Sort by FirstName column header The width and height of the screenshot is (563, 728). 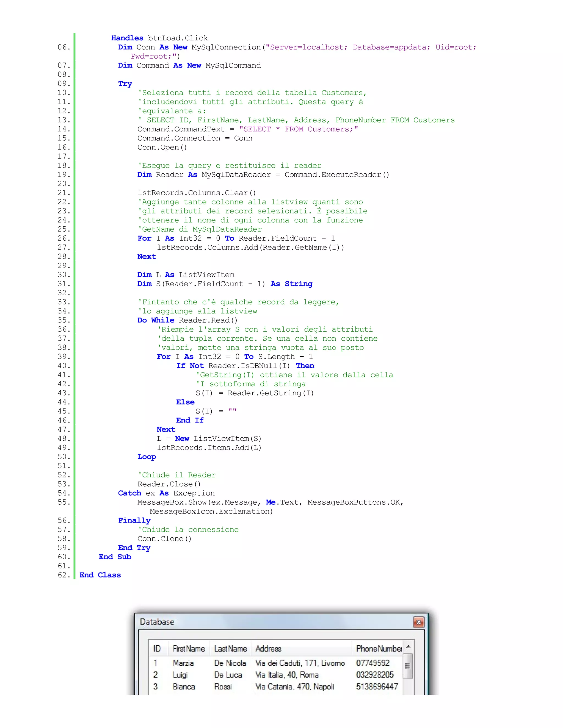tap(189, 649)
